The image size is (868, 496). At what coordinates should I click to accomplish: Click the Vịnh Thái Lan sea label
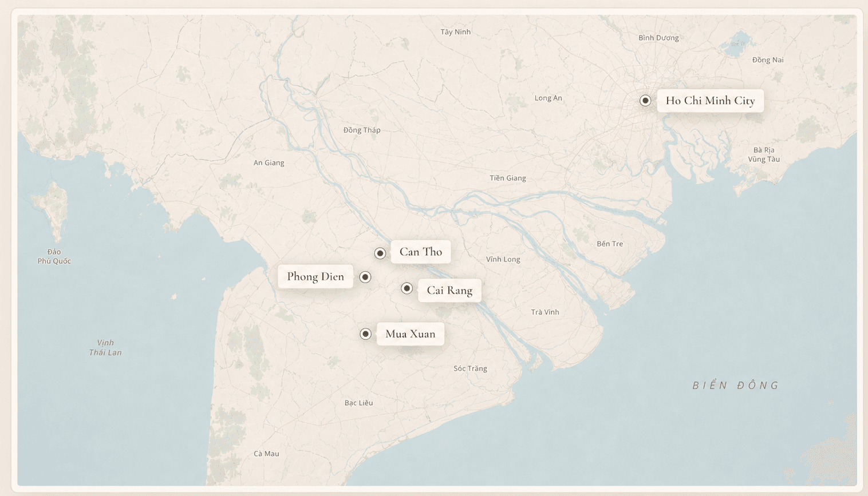click(105, 348)
